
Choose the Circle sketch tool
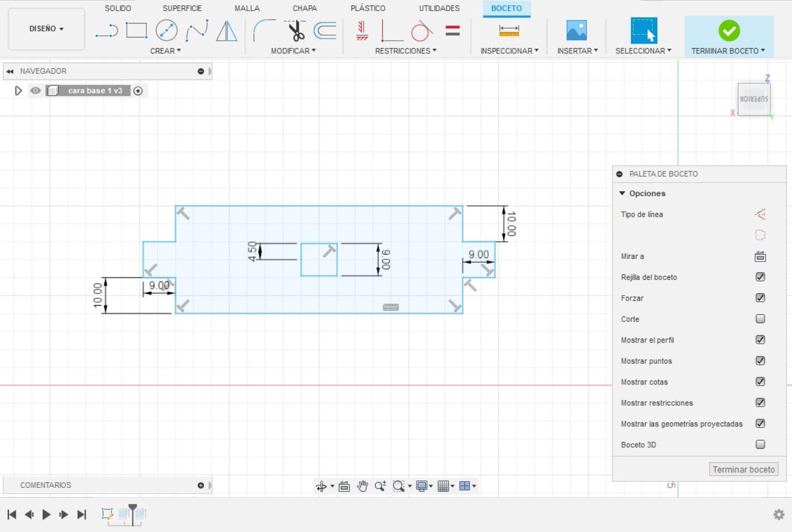[167, 31]
